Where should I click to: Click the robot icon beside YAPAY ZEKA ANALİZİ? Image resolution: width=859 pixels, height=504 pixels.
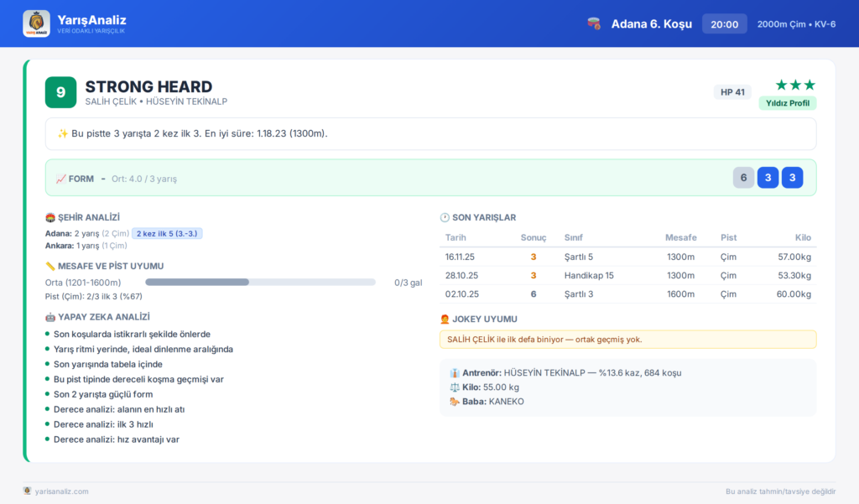click(50, 317)
